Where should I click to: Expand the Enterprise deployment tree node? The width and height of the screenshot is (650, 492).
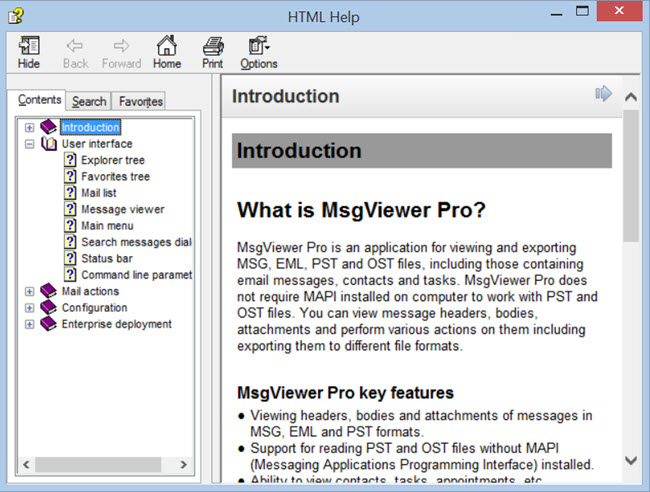29,324
